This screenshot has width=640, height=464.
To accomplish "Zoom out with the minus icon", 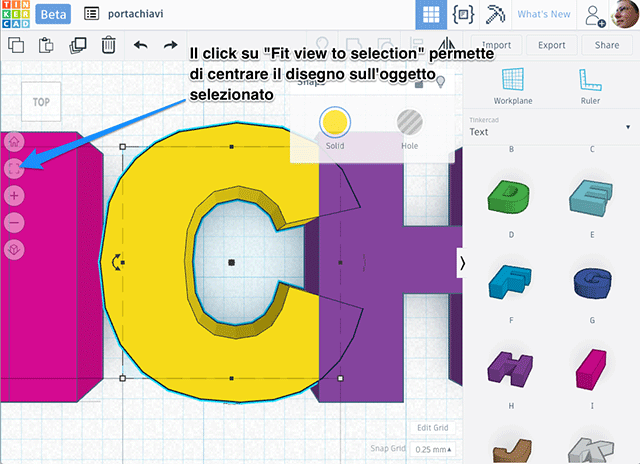I will click(x=14, y=221).
